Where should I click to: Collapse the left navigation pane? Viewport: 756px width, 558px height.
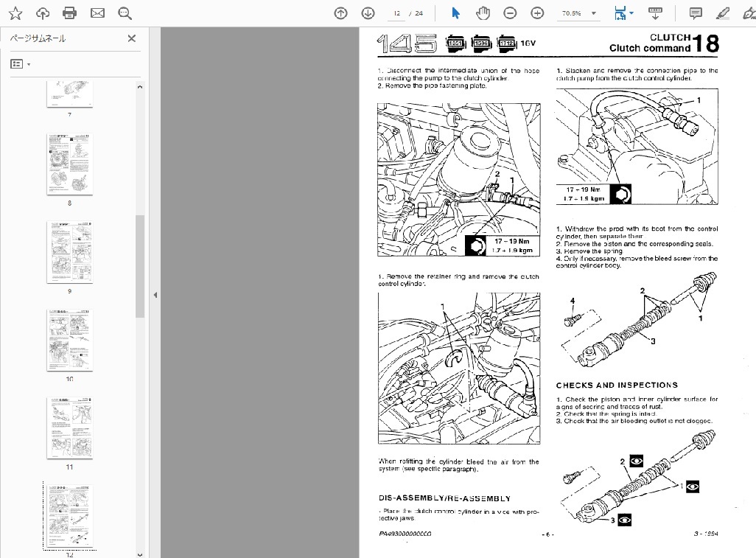coord(155,295)
